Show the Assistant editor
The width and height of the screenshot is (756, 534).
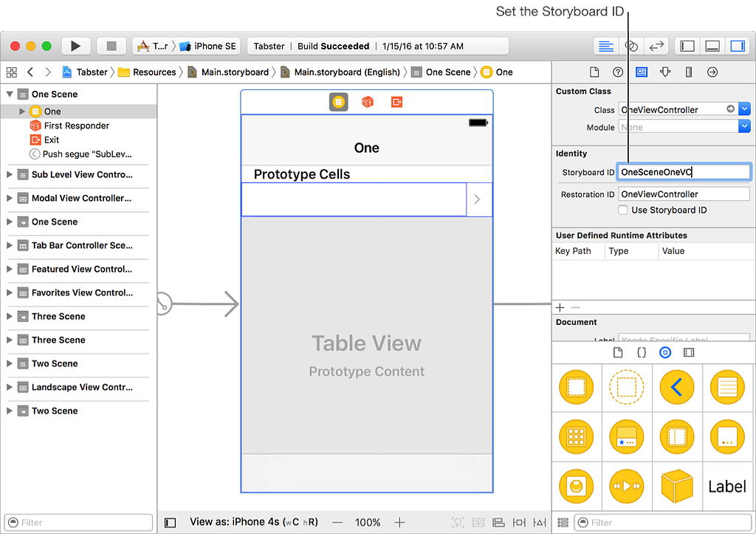[631, 47]
